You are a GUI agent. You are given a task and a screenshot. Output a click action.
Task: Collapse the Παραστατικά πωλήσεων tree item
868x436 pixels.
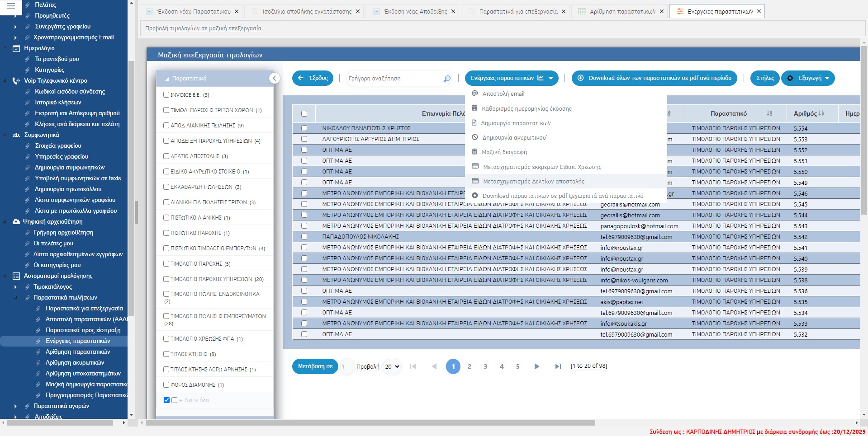click(x=15, y=298)
